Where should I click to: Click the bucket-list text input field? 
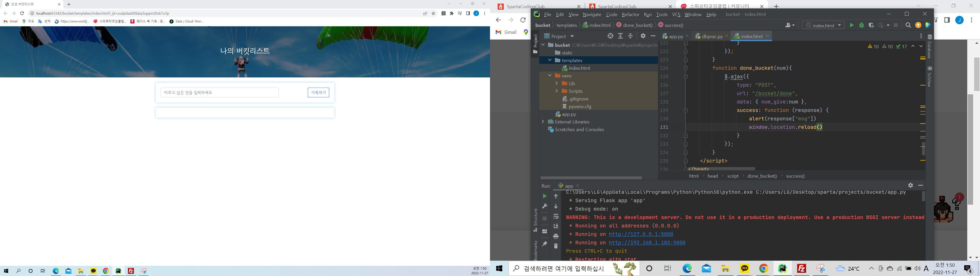pos(219,93)
